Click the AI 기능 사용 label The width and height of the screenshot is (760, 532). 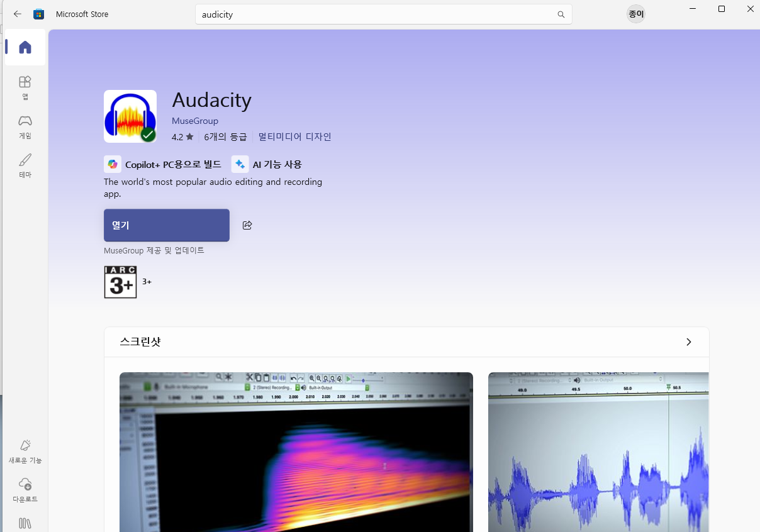[x=277, y=164]
